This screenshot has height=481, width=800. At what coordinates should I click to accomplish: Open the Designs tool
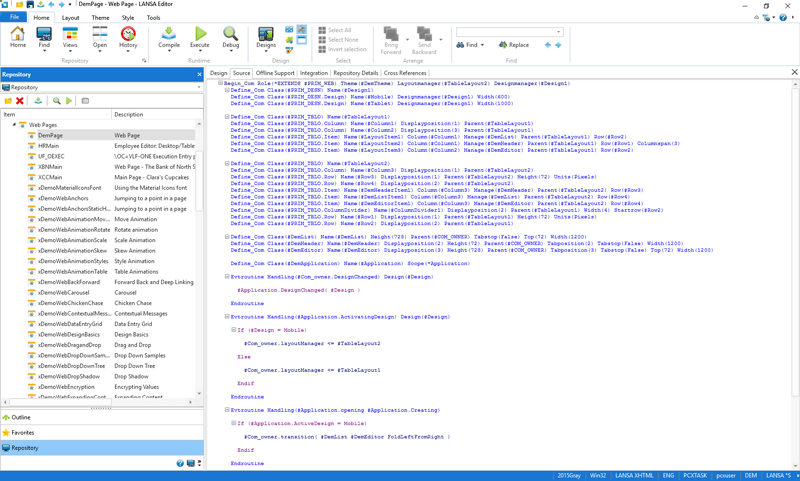[x=266, y=36]
